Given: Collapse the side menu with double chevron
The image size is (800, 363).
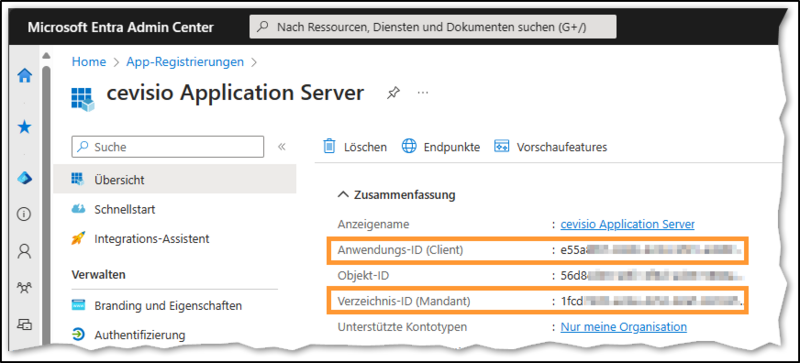Looking at the screenshot, I should click(282, 147).
